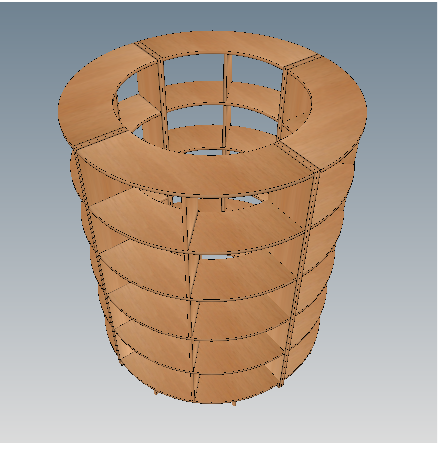The image size is (441, 453).
Task: Select the small leg under the front-right bottom
Action: 233,403
